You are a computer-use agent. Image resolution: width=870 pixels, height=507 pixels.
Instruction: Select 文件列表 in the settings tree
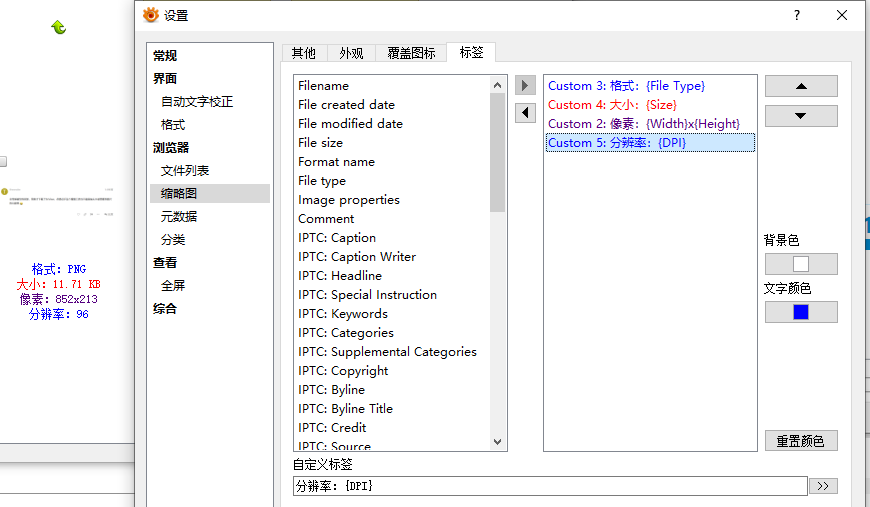[x=185, y=171]
